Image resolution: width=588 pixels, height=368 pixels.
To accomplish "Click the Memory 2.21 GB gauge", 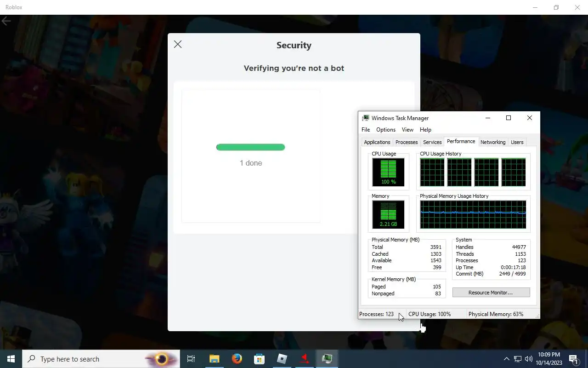I will (388, 214).
